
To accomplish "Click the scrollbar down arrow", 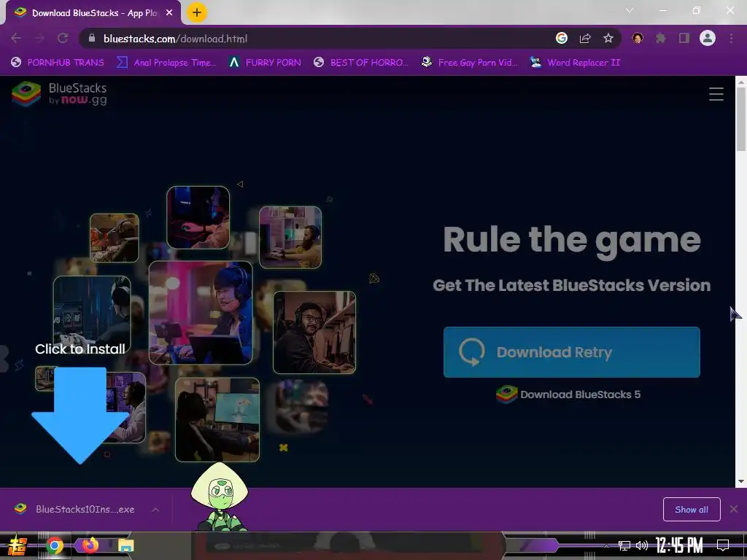I will [741, 481].
